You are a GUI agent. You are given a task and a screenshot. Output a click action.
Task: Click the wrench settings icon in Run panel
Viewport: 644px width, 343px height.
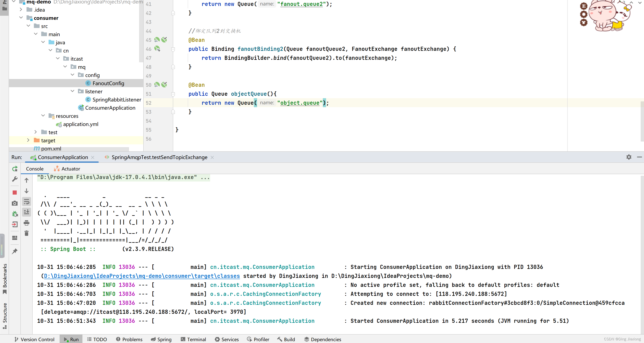click(x=15, y=179)
